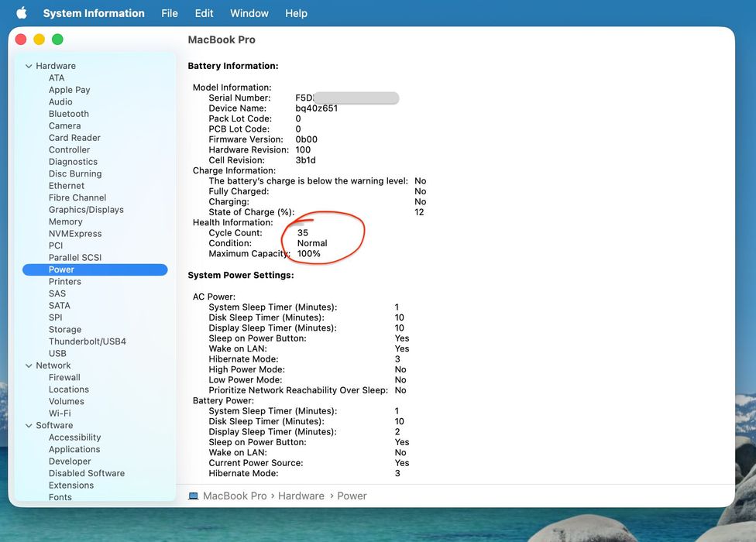Select Ethernet in the sidebar
The width and height of the screenshot is (756, 542).
pos(67,186)
